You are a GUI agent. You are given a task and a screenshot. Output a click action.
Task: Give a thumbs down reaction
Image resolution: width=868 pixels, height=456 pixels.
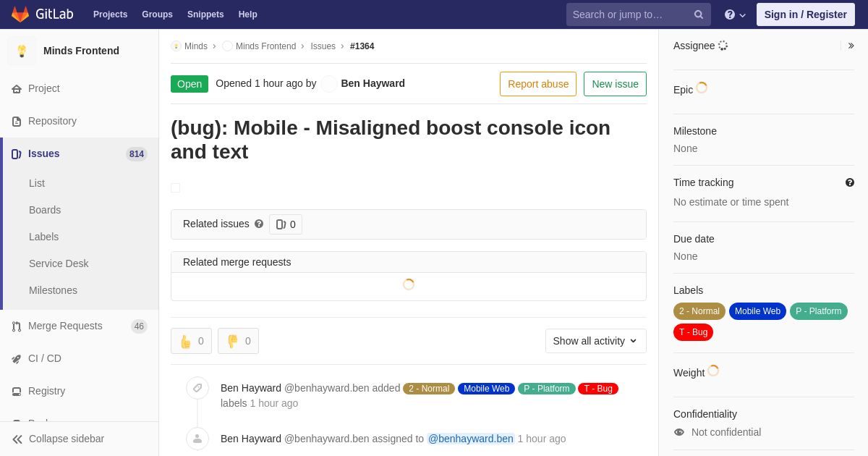pos(238,341)
